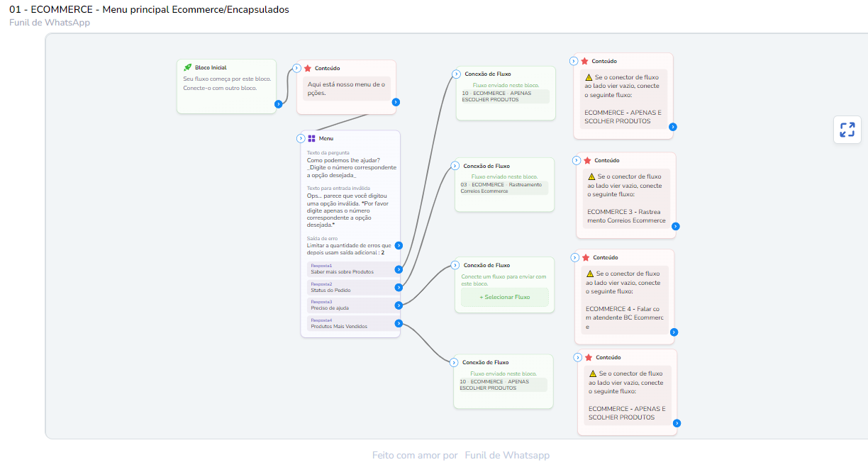Click output connector of 'Produtos Mais Vendidos'

tap(399, 323)
